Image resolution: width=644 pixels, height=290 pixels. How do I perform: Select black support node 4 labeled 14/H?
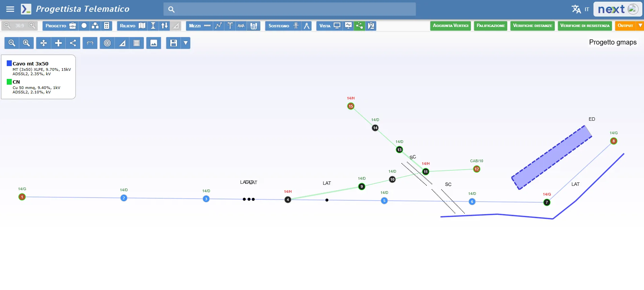(x=288, y=200)
